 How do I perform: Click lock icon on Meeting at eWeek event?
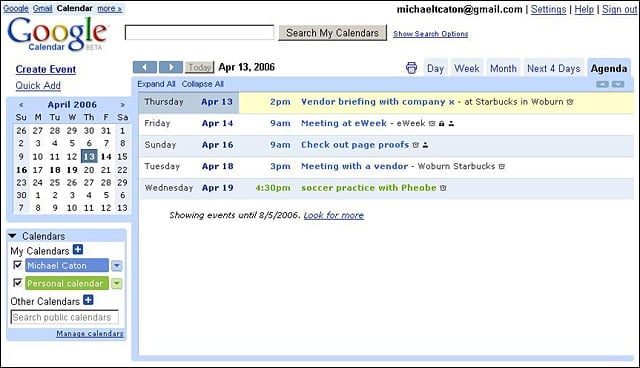tap(441, 124)
